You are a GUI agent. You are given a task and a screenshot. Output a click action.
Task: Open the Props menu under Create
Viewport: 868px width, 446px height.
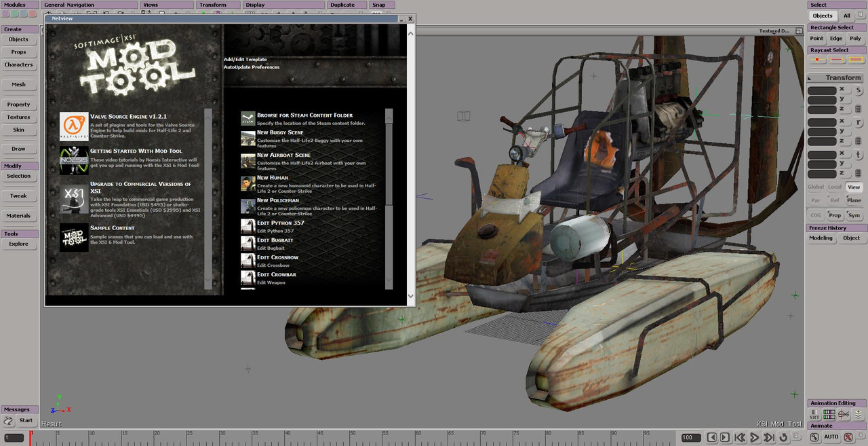click(19, 52)
